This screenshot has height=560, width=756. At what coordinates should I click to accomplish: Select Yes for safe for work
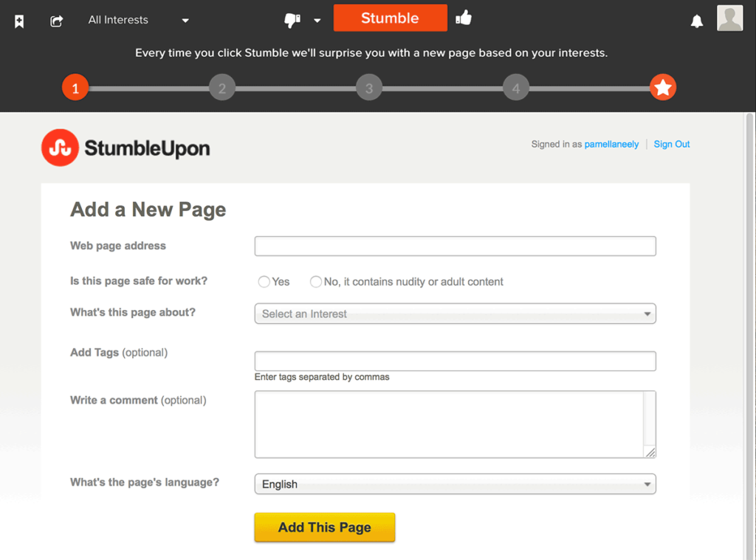coord(264,281)
